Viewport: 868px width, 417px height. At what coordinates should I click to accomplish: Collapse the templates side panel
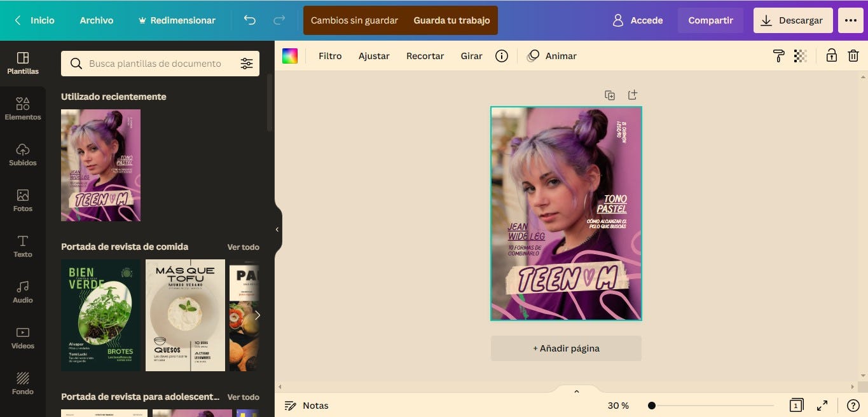[x=277, y=229]
